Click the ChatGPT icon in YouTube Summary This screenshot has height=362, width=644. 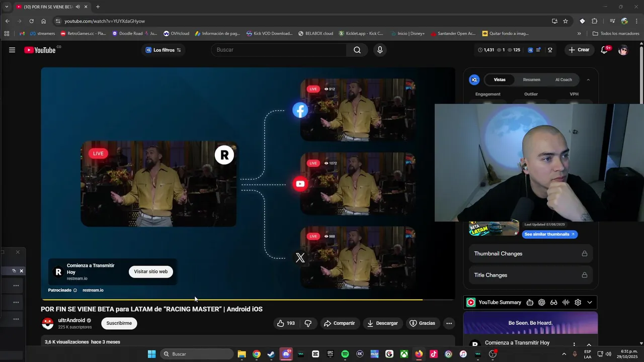[x=542, y=302]
